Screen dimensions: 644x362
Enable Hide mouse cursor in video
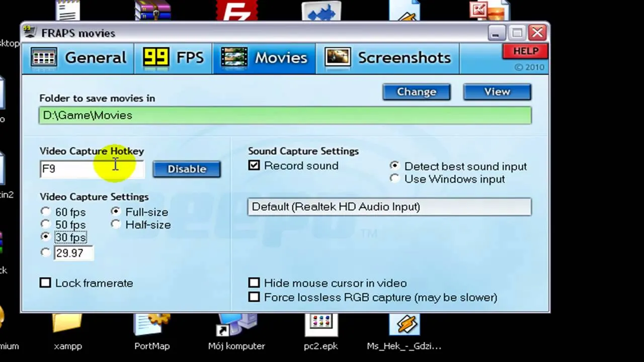pos(254,283)
